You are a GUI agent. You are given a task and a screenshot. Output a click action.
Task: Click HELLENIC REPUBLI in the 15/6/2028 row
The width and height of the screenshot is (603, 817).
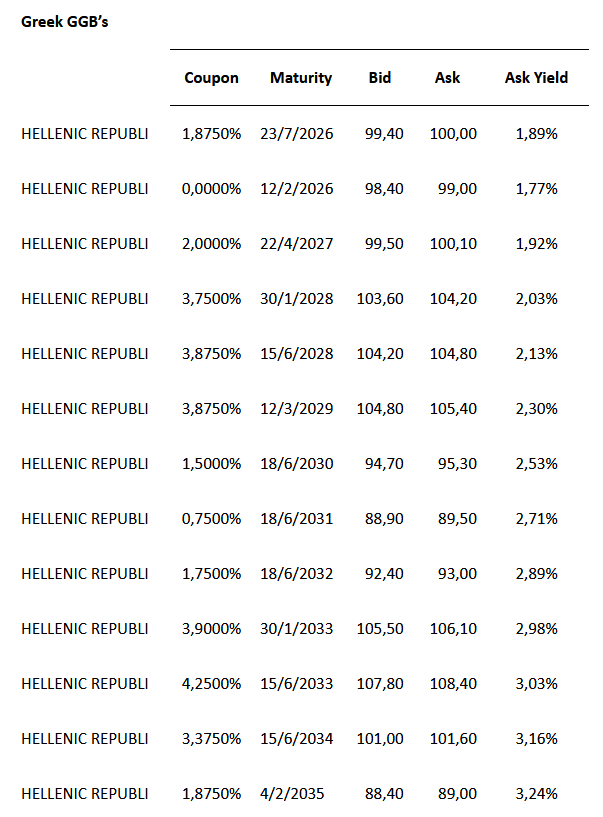coord(84,353)
